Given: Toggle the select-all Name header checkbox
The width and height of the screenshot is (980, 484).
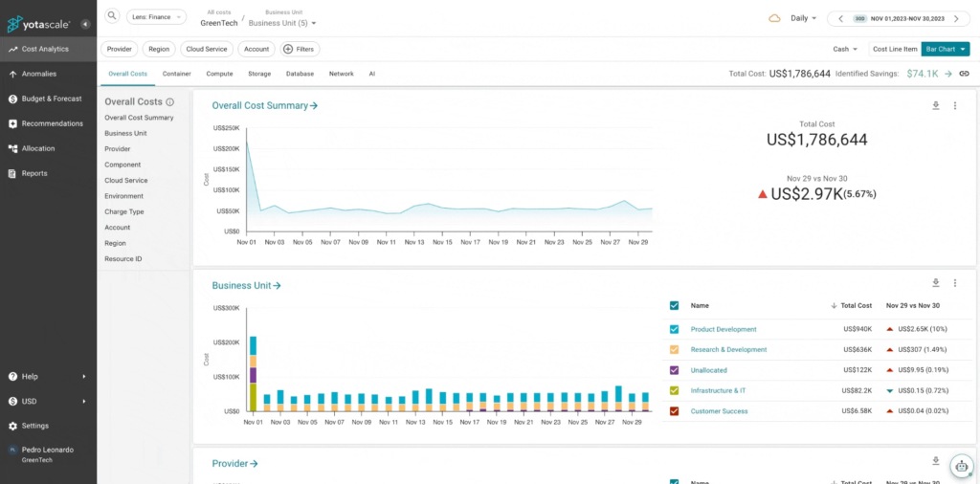Looking at the screenshot, I should tap(674, 305).
